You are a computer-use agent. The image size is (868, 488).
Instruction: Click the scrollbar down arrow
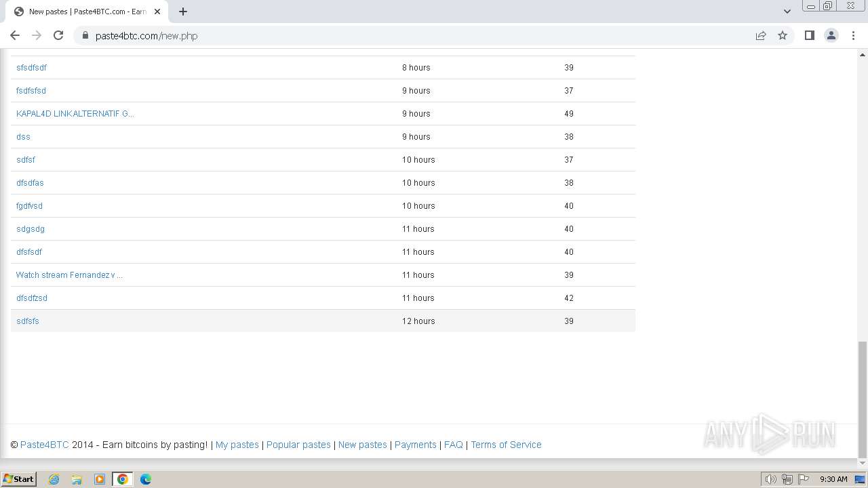point(863,463)
